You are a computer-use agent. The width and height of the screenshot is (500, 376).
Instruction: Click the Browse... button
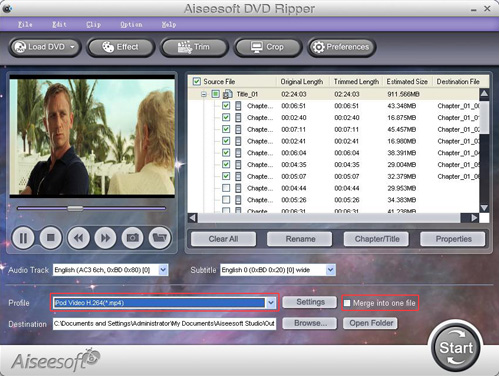310,323
